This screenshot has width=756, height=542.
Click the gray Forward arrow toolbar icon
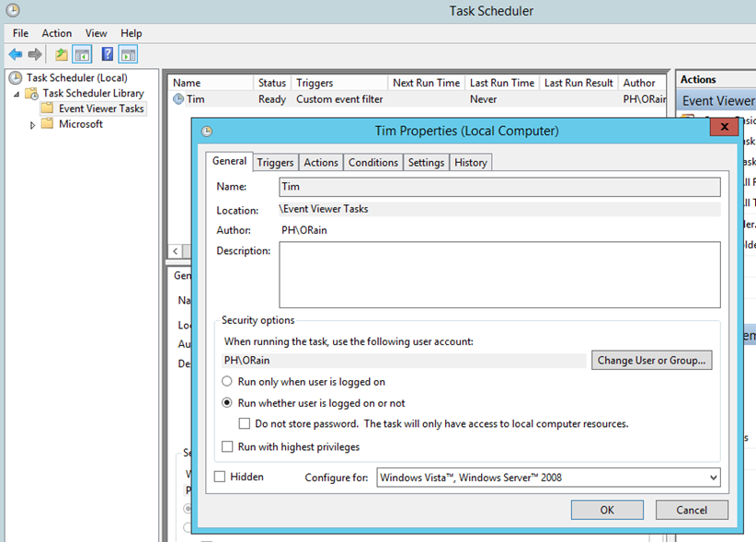tap(35, 54)
